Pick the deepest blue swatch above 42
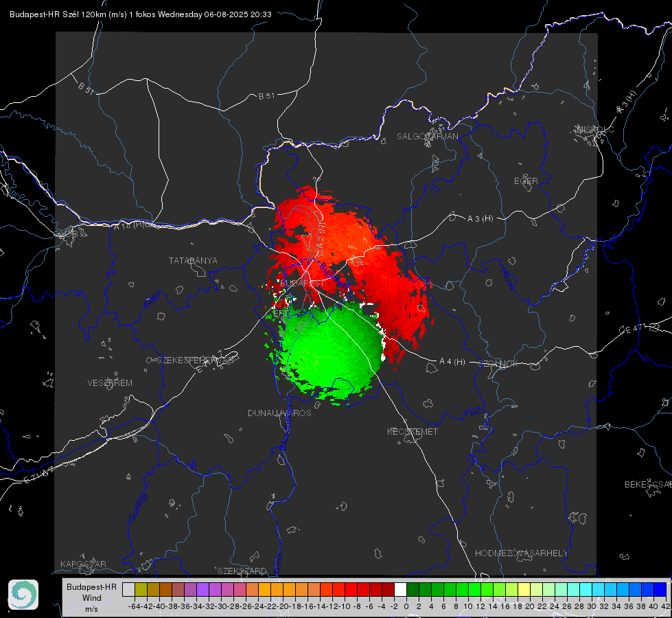Screen dimensions: 672x618 [660, 590]
